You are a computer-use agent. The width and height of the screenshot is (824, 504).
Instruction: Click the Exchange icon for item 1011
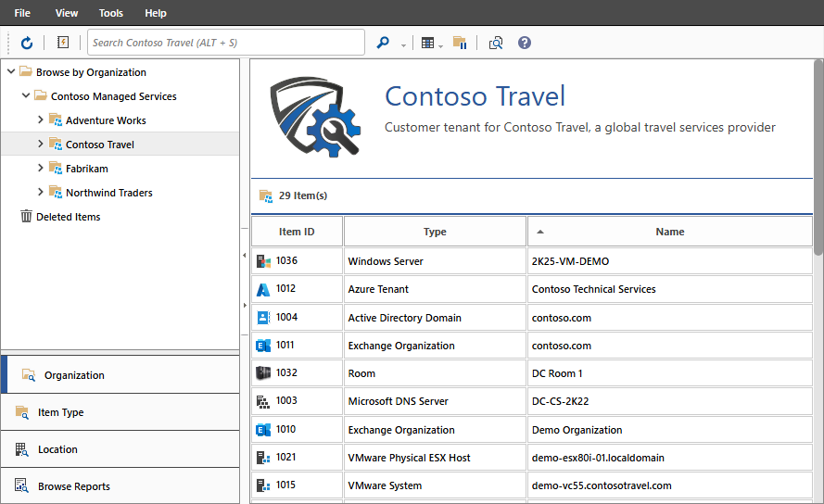[x=263, y=346]
